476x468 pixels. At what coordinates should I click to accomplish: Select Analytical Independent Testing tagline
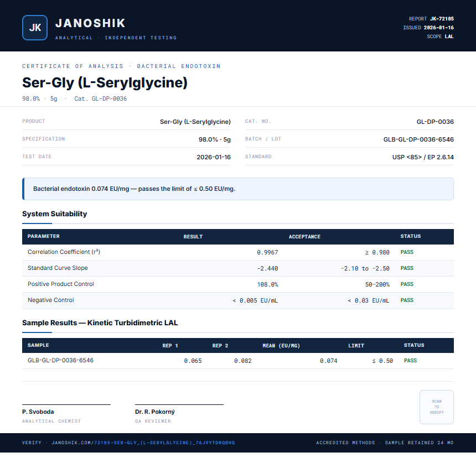point(116,38)
